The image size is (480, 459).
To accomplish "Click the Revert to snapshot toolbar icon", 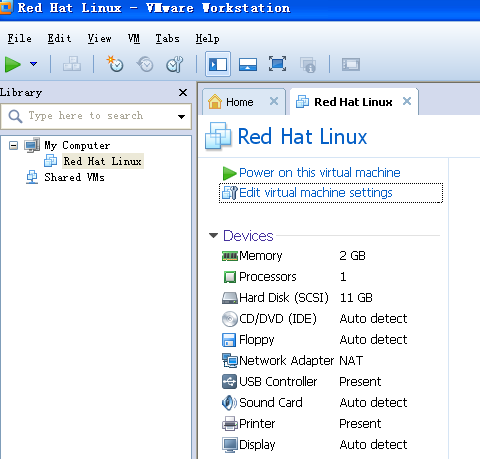I will 145,64.
